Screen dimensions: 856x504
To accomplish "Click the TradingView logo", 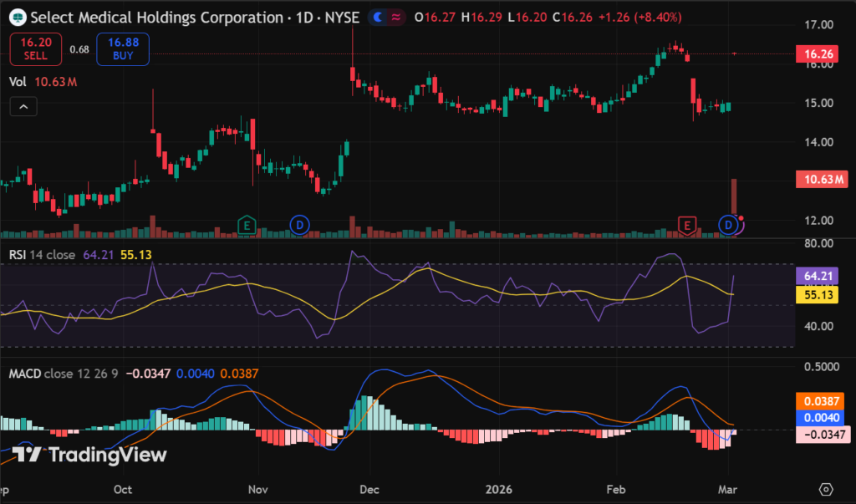I will [89, 455].
